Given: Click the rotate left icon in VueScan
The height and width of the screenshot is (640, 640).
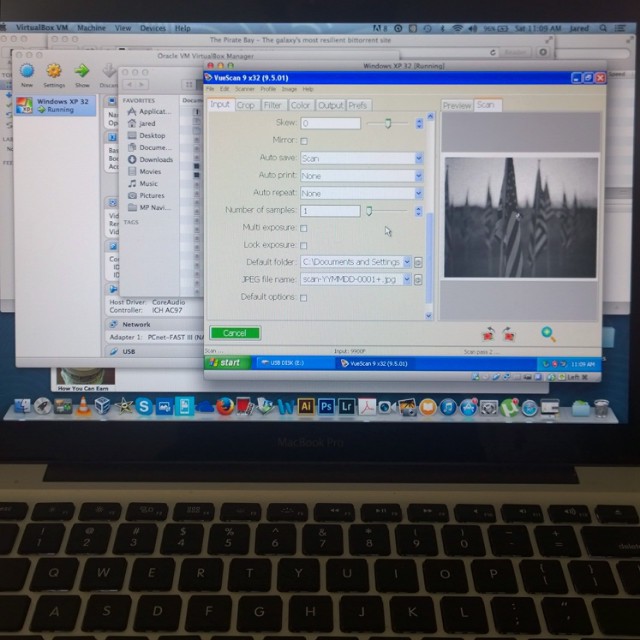Looking at the screenshot, I should click(488, 334).
